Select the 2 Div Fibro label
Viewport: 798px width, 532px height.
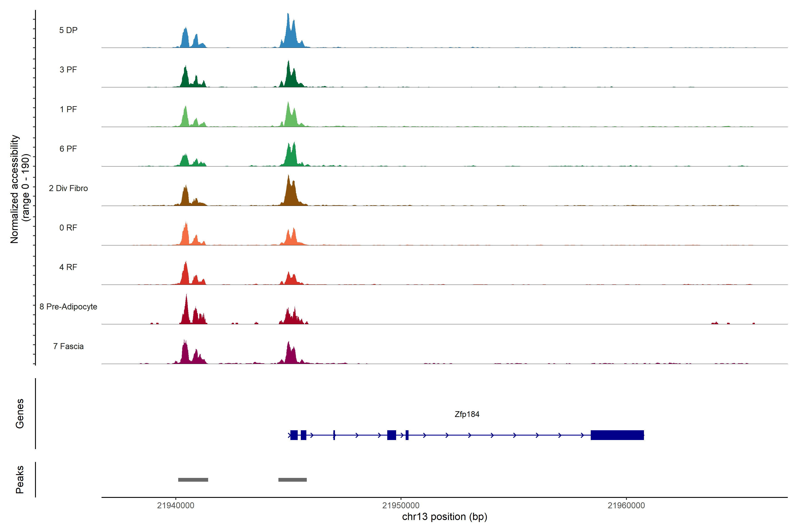(68, 188)
